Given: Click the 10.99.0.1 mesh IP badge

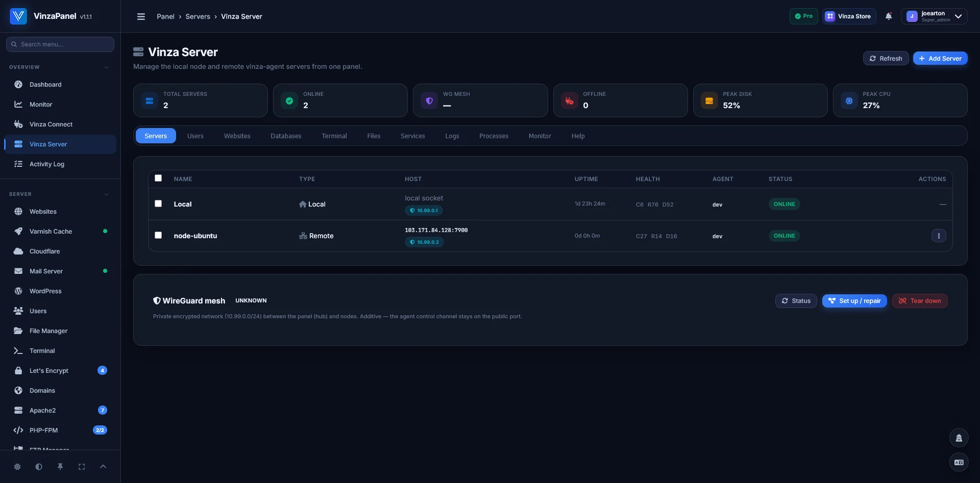Looking at the screenshot, I should point(424,211).
